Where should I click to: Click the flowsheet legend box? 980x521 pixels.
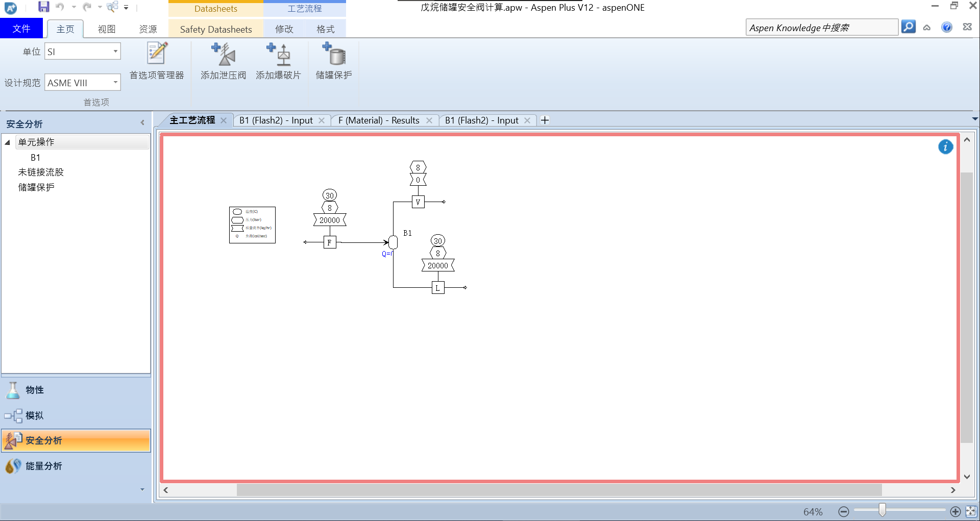(252, 225)
